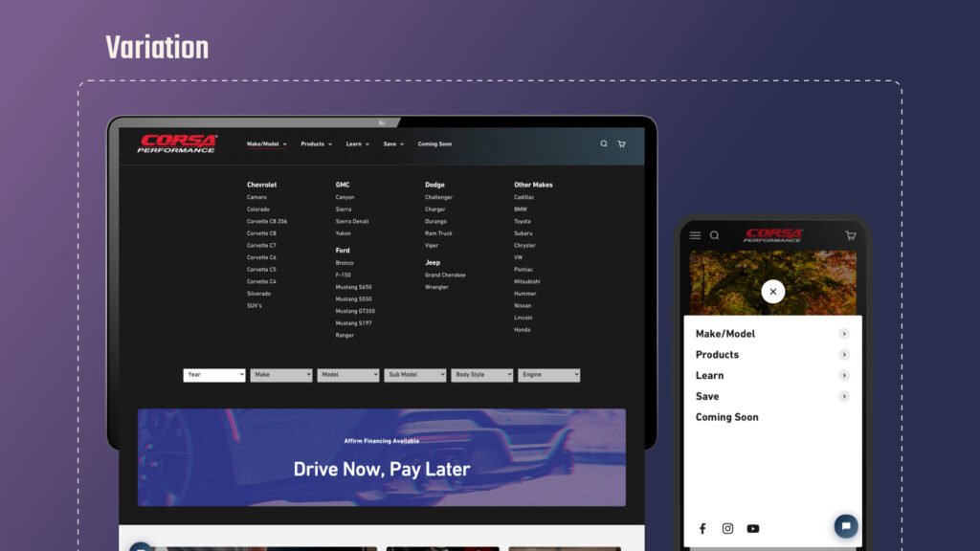This screenshot has width=980, height=551.
Task: Close the mobile menu with the X button
Action: [773, 292]
